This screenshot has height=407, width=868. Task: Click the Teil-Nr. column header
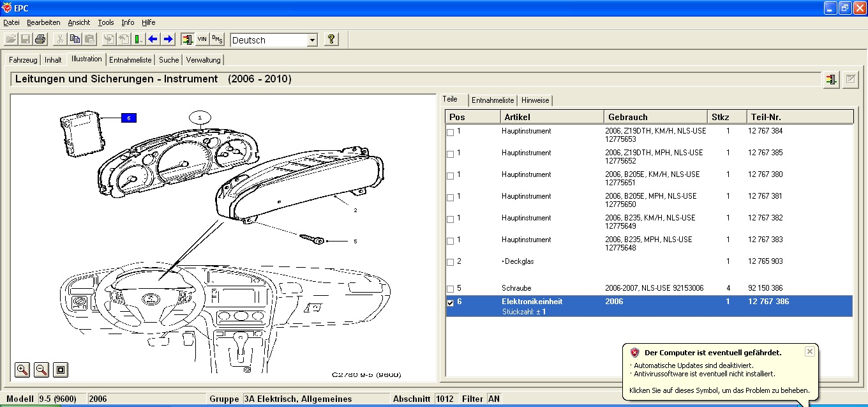pos(800,117)
